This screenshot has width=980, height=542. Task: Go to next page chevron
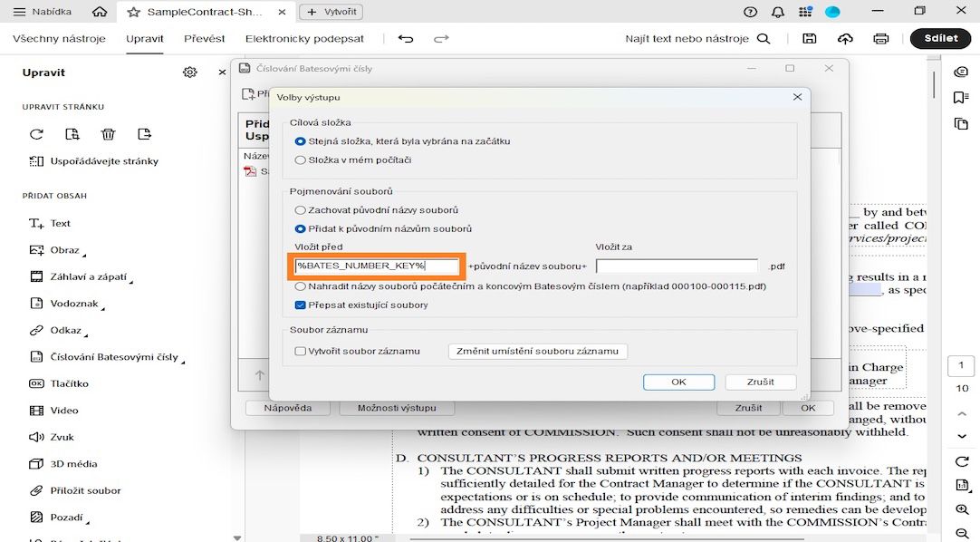tap(962, 436)
